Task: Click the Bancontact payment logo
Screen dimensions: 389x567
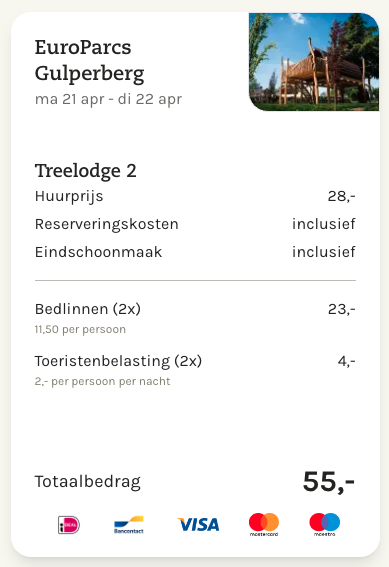Action: pyautogui.click(x=129, y=525)
